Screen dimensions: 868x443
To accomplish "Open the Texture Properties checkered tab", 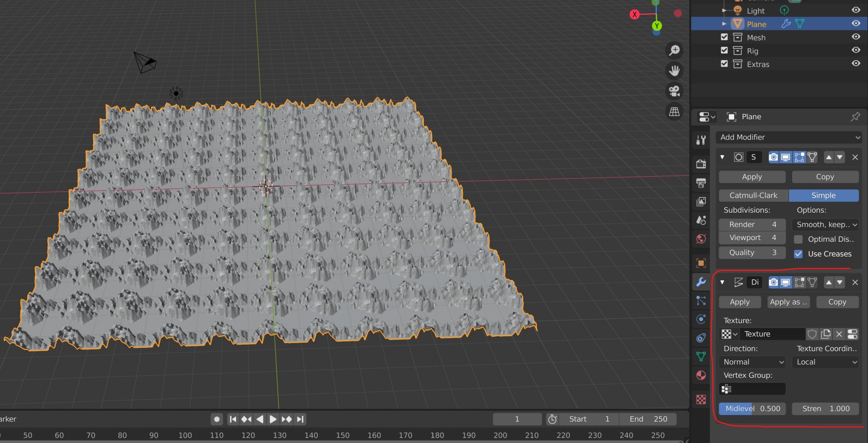I will [701, 398].
